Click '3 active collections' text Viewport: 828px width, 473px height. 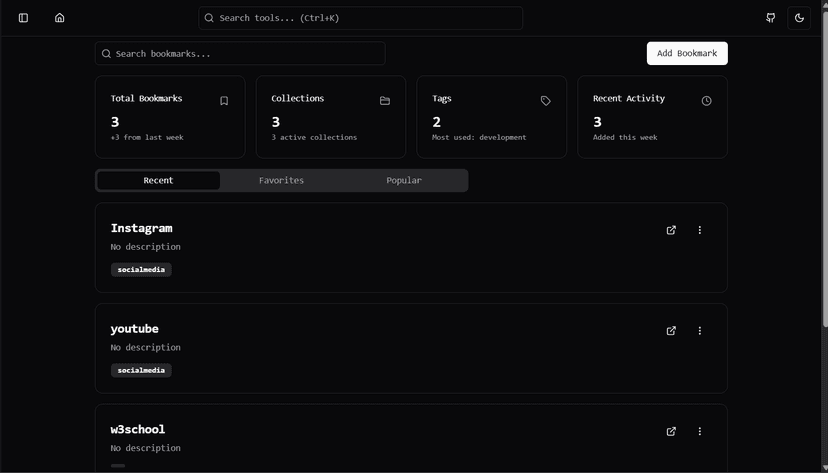pyautogui.click(x=314, y=137)
